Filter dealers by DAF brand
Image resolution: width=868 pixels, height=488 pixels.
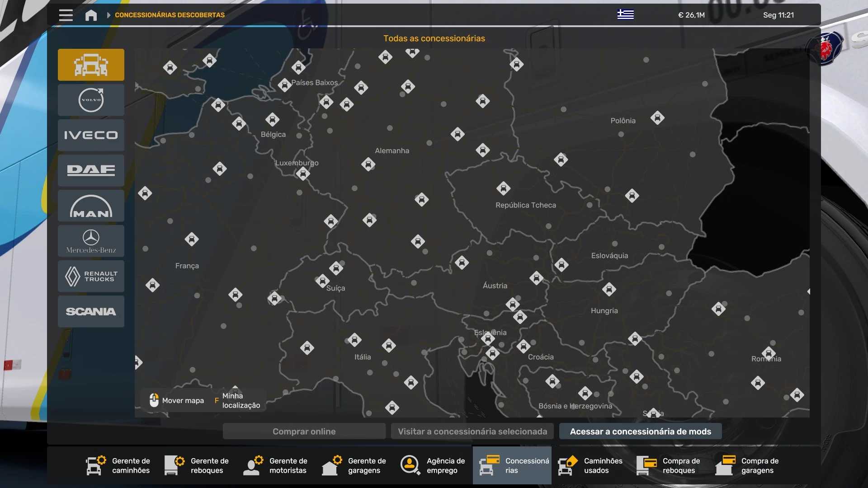pyautogui.click(x=91, y=170)
